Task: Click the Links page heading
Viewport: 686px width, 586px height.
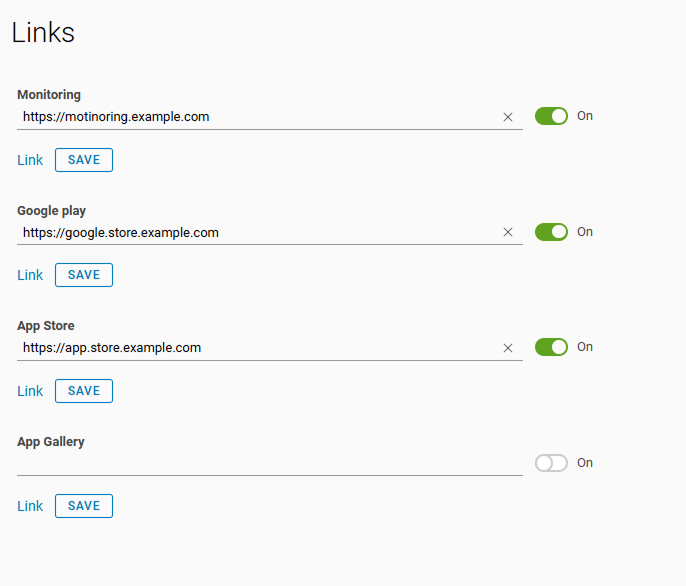Action: [43, 32]
